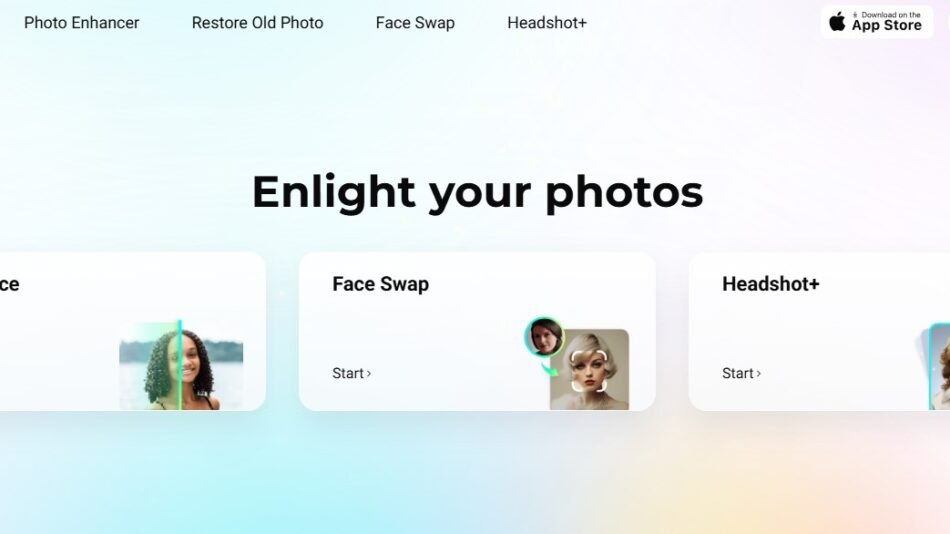The height and width of the screenshot is (534, 950).
Task: Click the curly-haired woman enhance preview photo
Action: [181, 366]
